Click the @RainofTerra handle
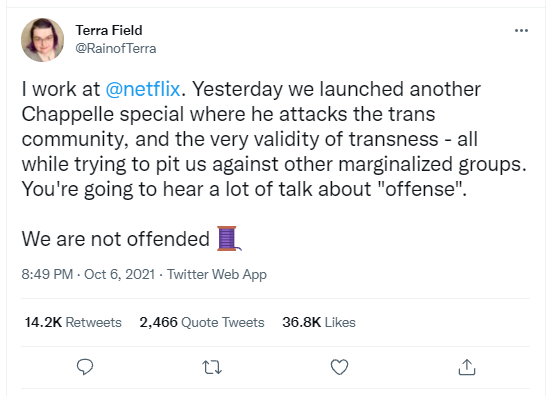 pyautogui.click(x=116, y=48)
